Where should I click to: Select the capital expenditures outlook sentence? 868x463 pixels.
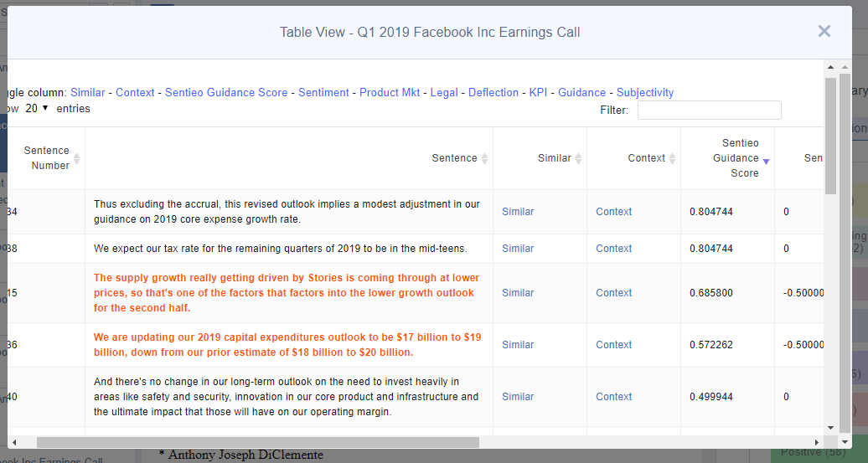pyautogui.click(x=287, y=345)
